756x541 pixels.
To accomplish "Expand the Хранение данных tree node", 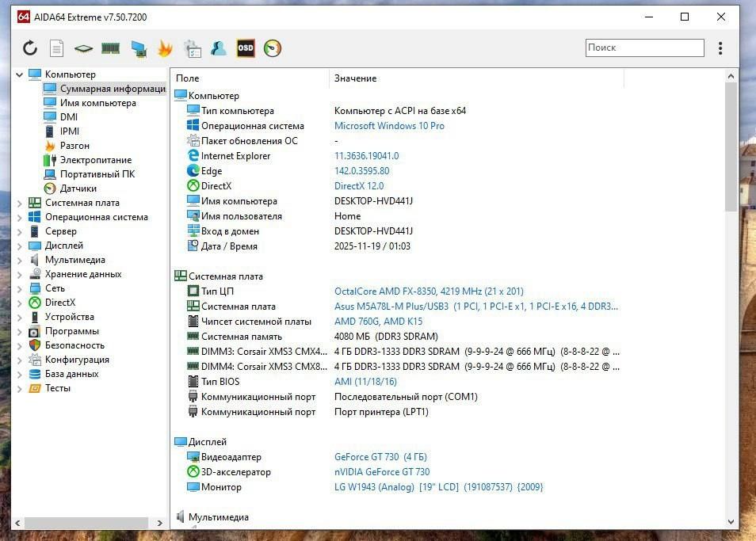I will (20, 275).
